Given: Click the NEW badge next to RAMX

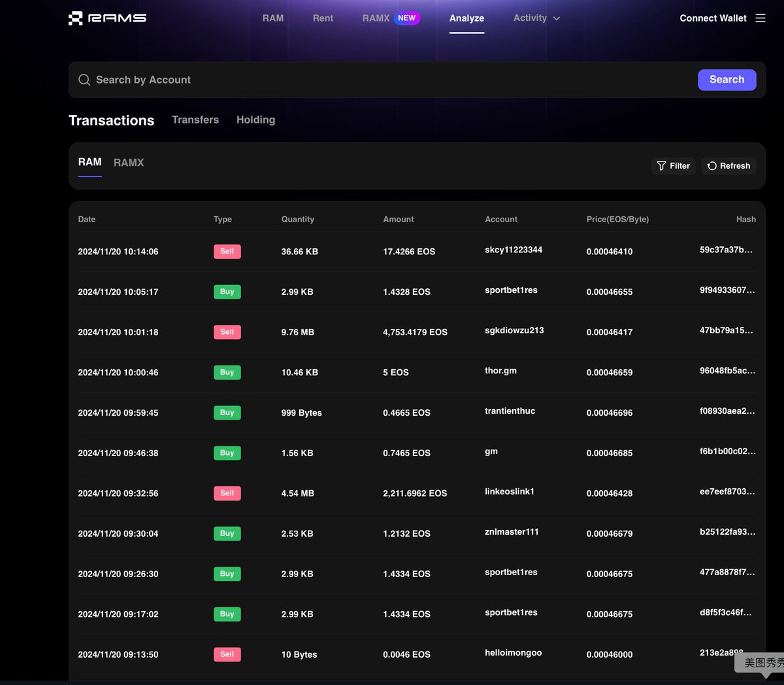Looking at the screenshot, I should click(407, 18).
